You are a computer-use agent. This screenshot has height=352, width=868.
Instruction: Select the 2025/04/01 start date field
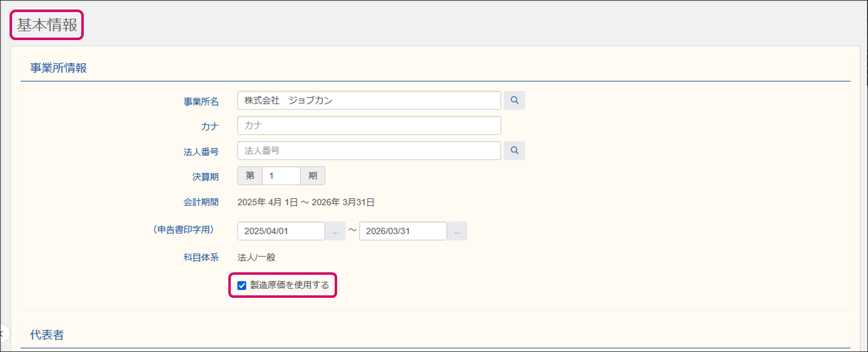(281, 231)
